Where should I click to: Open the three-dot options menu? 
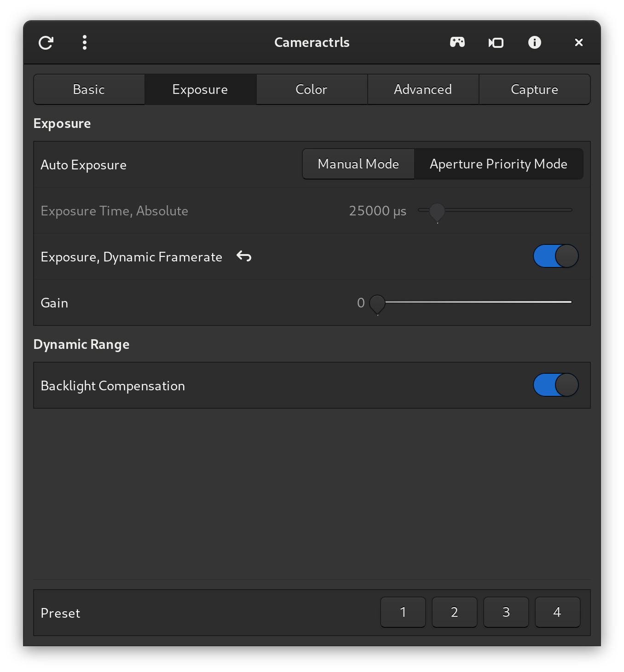tap(85, 43)
